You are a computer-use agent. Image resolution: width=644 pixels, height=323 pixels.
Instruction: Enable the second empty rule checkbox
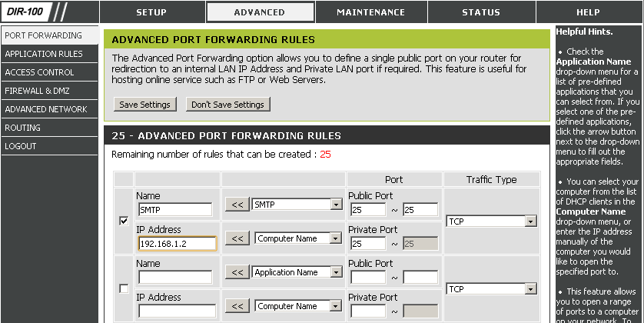tap(124, 289)
